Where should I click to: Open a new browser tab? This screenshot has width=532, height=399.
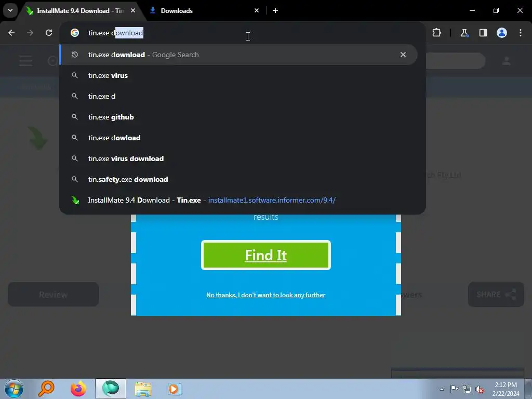[x=275, y=10]
